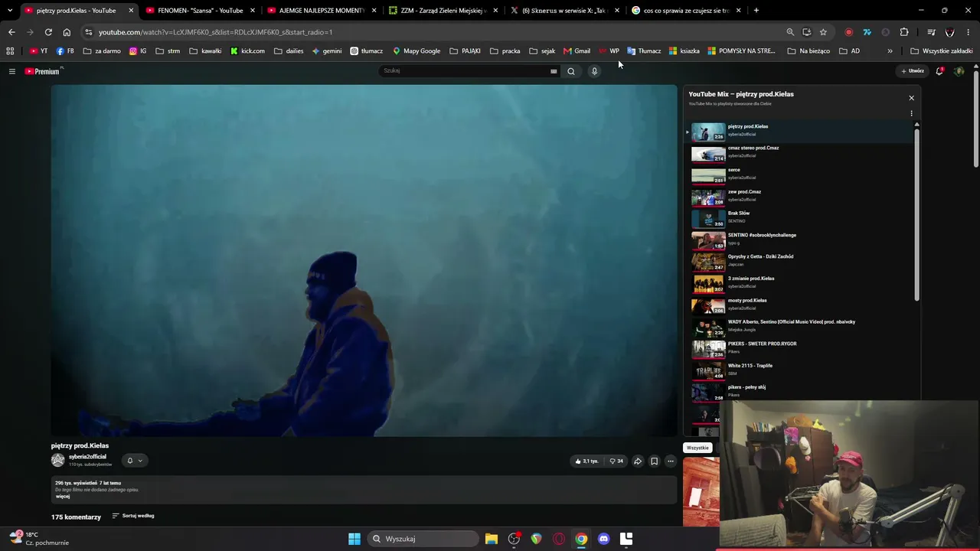Click the Chrome address bar URL
Viewport: 980px width, 551px height.
click(215, 32)
